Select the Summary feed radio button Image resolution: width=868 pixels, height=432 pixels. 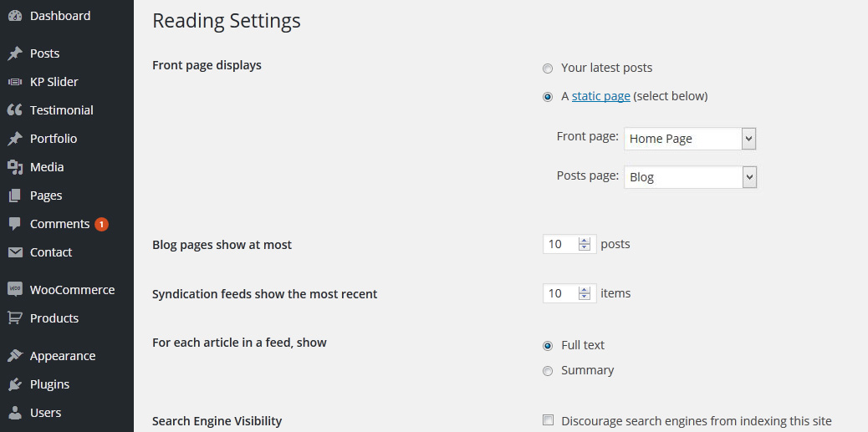click(x=548, y=371)
